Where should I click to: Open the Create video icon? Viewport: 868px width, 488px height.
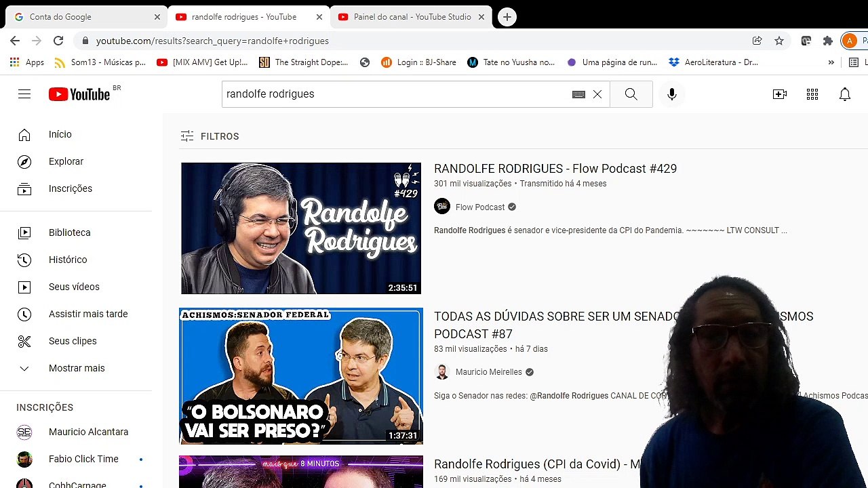[780, 94]
